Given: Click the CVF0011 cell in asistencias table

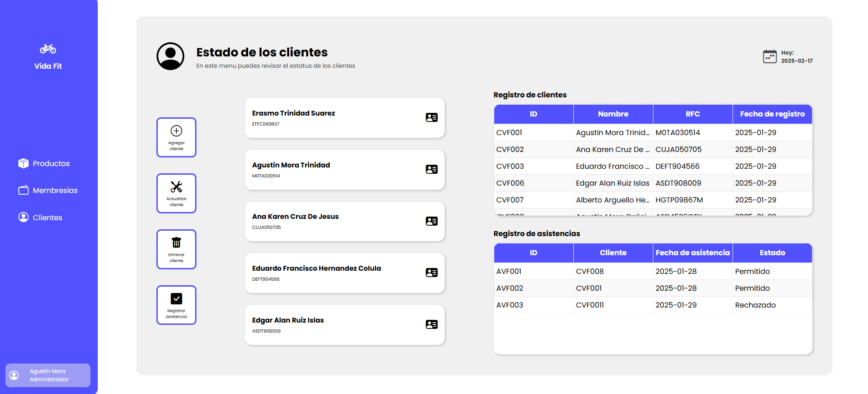Looking at the screenshot, I should (x=613, y=305).
